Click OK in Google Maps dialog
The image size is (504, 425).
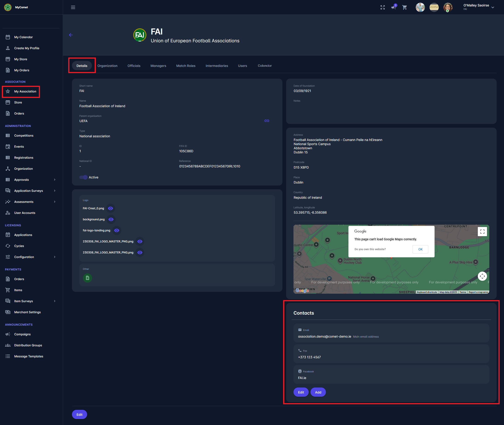coord(420,249)
